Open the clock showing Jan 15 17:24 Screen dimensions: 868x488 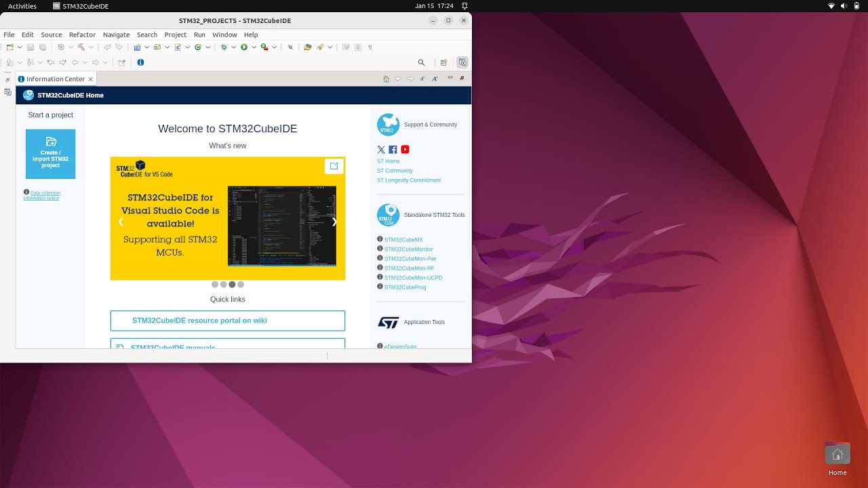(x=434, y=6)
